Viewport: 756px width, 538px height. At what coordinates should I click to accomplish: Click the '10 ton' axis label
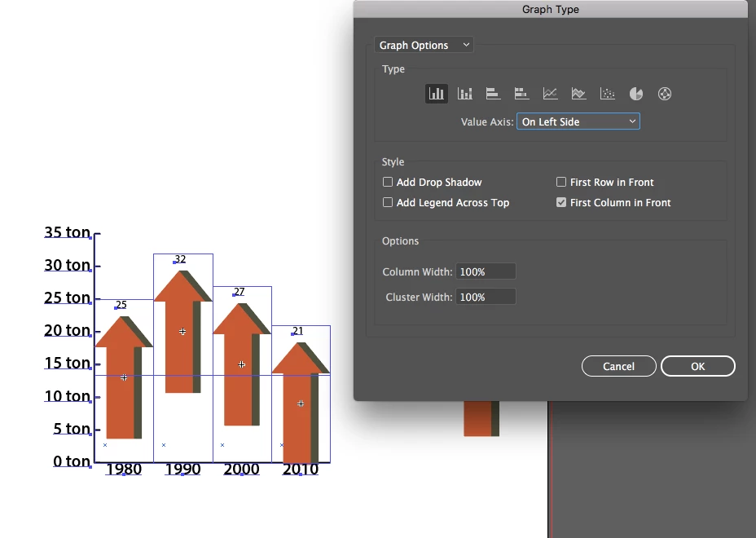pos(68,396)
